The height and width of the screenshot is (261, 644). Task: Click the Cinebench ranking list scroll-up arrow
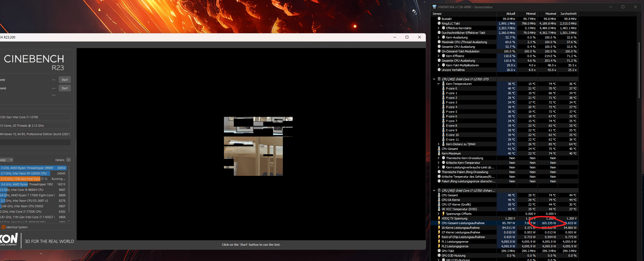tap(69, 167)
